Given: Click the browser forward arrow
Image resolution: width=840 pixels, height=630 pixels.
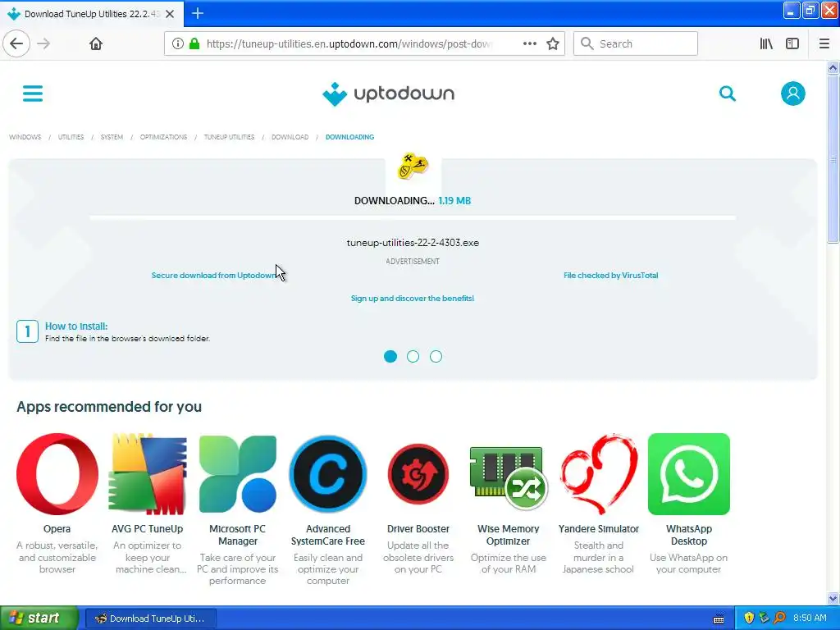Looking at the screenshot, I should coord(44,44).
